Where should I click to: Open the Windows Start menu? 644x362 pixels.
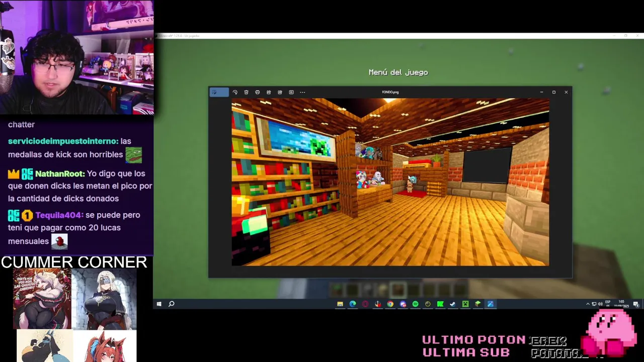[x=159, y=304]
